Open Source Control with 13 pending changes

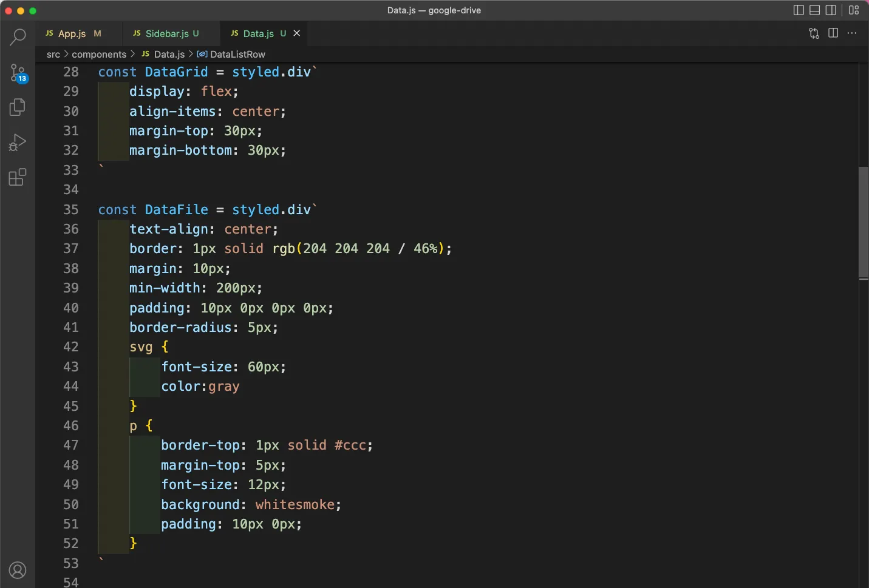click(x=18, y=73)
